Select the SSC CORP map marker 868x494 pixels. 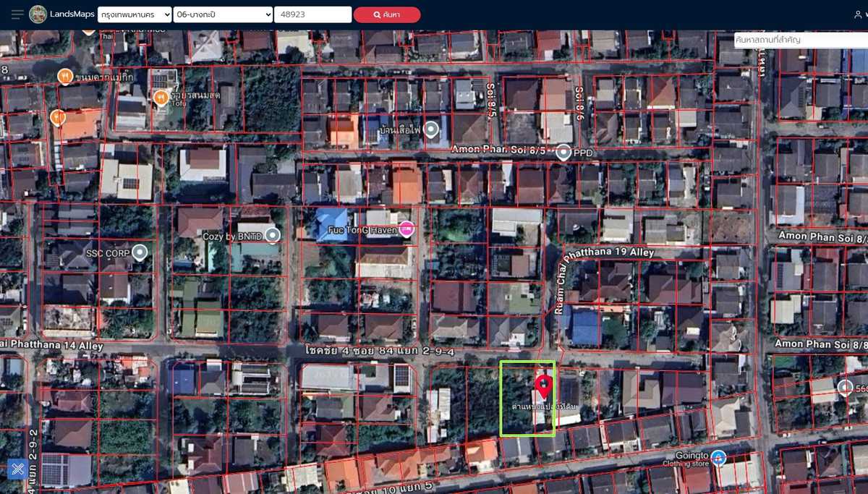pos(140,252)
